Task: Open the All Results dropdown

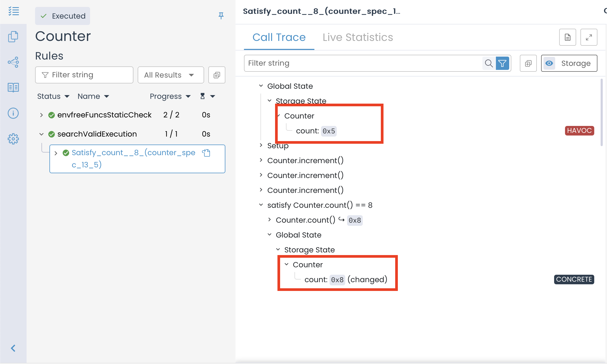Action: click(x=171, y=75)
